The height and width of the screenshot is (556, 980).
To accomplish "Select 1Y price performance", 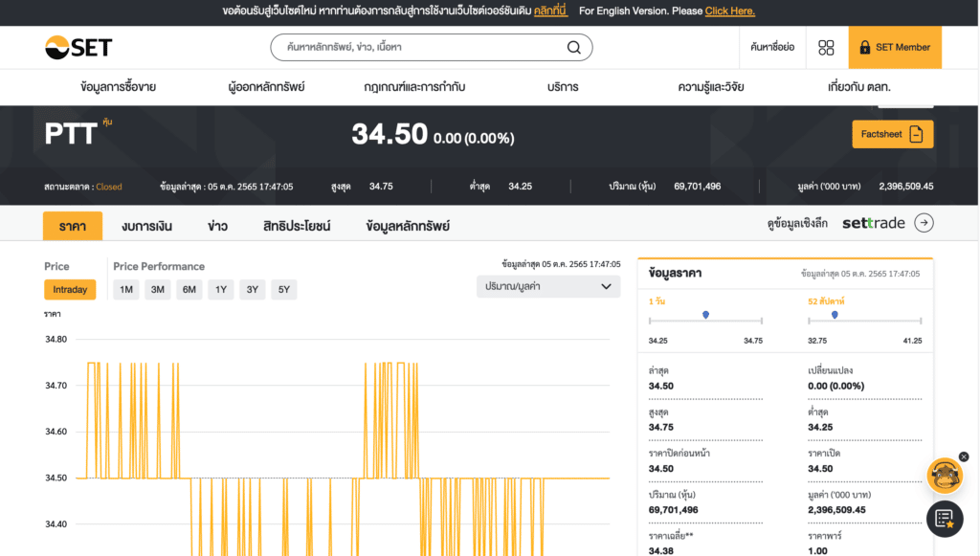I will click(x=221, y=289).
